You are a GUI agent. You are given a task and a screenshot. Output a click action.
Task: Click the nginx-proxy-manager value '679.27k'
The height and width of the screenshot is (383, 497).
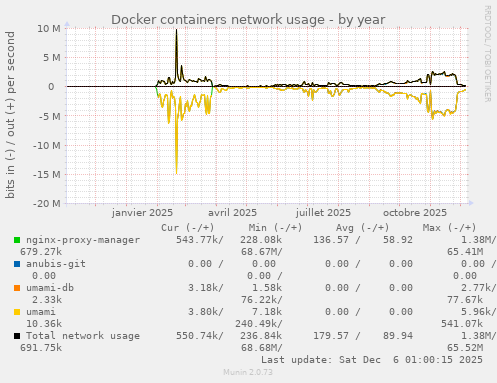[x=41, y=252]
